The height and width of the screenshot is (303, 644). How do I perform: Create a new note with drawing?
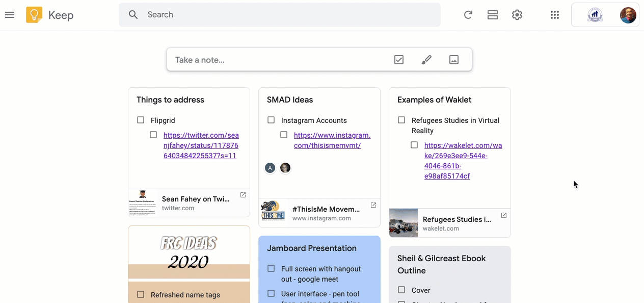426,60
